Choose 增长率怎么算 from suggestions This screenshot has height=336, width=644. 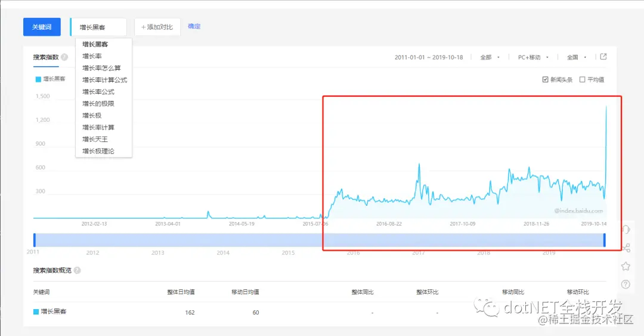(101, 68)
